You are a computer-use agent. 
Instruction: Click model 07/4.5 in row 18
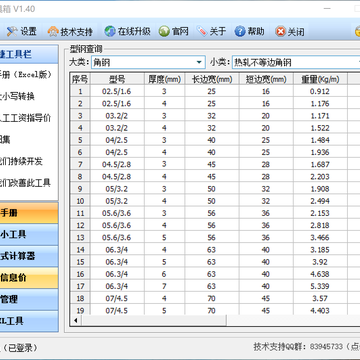(117, 298)
